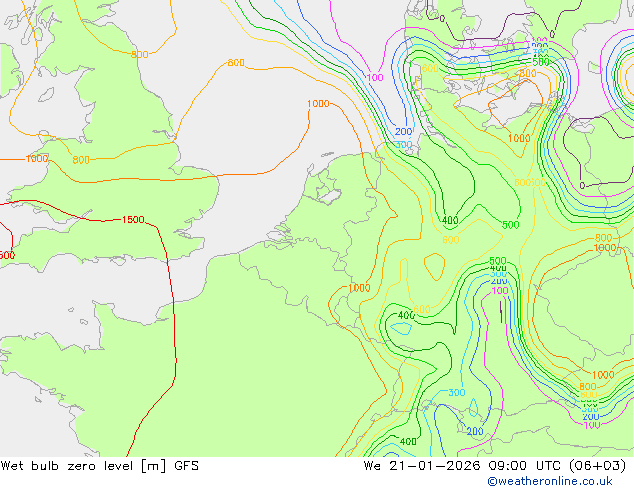Click the orange '600' label northeast of Britain
This screenshot has width=634, height=490.
point(236,63)
